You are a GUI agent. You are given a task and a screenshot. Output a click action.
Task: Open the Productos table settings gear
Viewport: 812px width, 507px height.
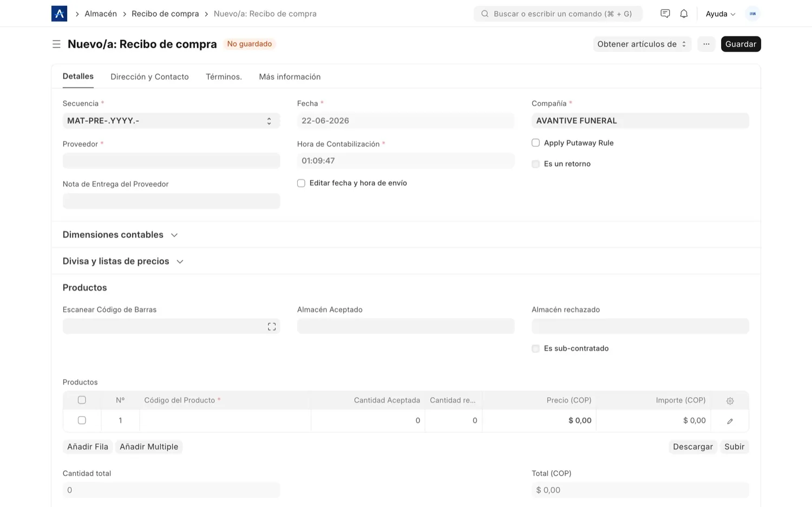click(730, 401)
